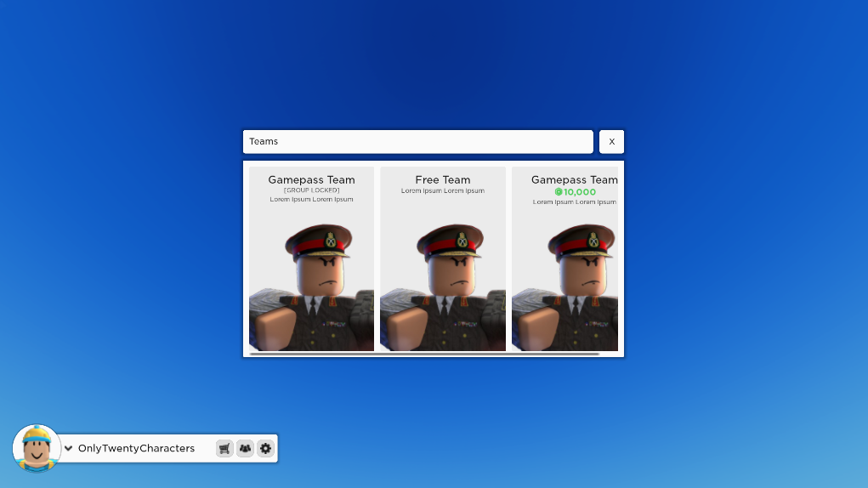Select the 10,000 Robux Gamepass Team card
The image size is (868, 488).
[564, 258]
